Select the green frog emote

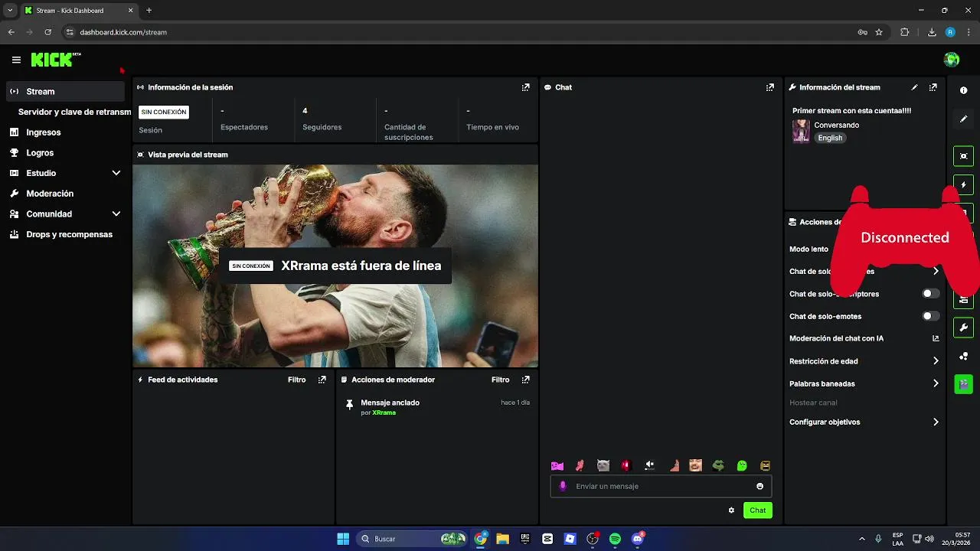point(718,465)
